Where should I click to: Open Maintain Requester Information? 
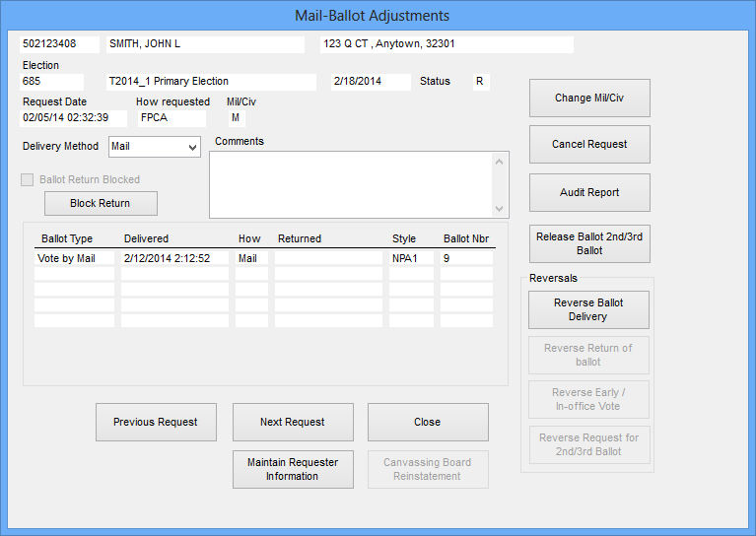[x=293, y=469]
